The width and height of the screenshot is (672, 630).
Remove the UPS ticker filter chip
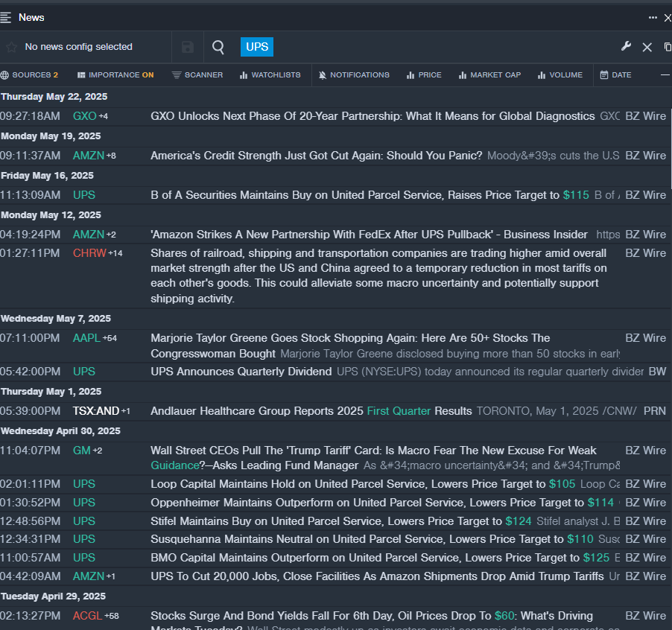click(x=257, y=47)
